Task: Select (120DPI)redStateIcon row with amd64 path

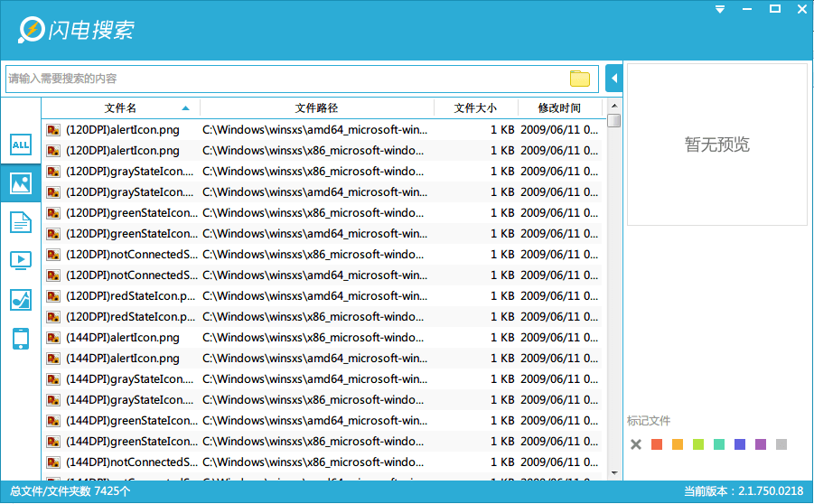Action: 322,296
